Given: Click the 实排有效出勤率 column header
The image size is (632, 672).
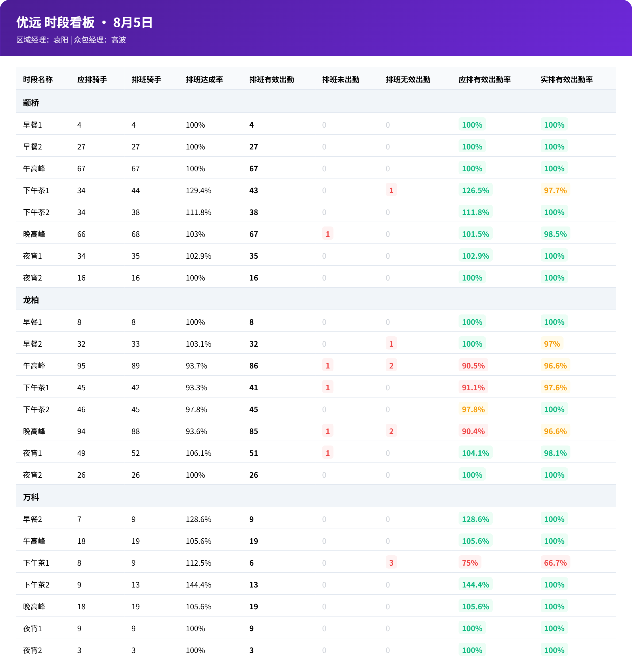Looking at the screenshot, I should point(567,79).
